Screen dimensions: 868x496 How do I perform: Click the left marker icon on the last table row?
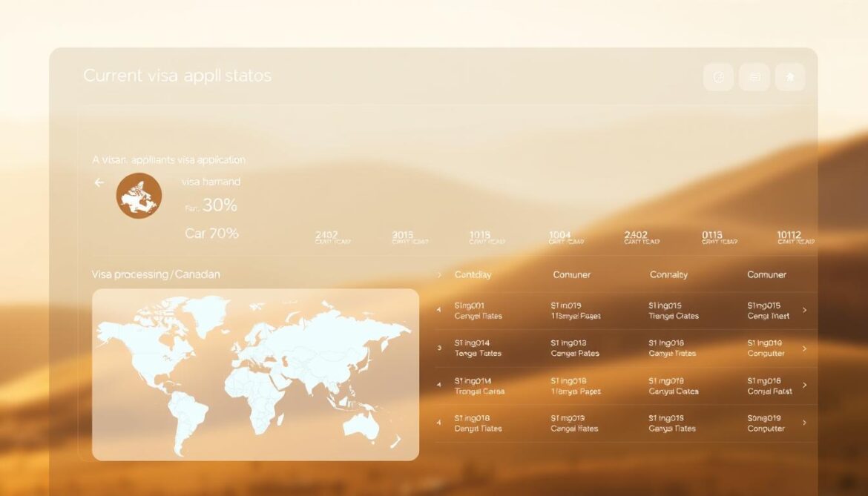point(439,423)
